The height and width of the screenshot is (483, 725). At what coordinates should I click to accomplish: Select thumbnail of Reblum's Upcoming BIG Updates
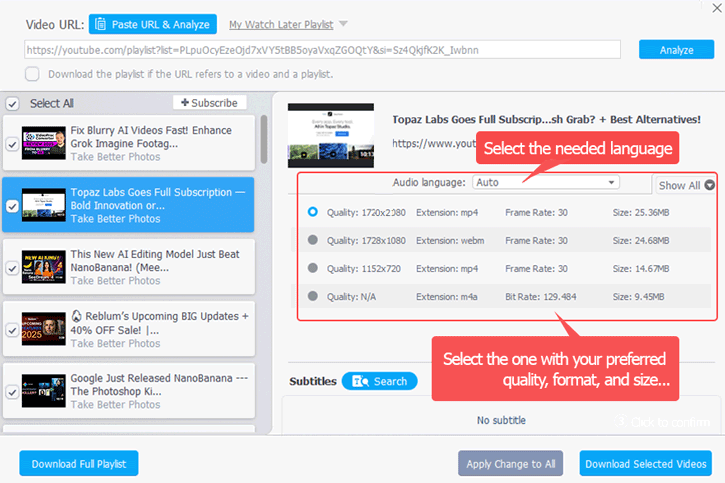[43, 329]
